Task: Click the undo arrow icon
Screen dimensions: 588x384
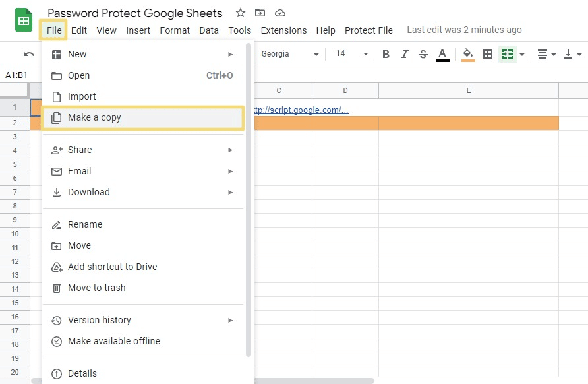Action: (x=28, y=54)
